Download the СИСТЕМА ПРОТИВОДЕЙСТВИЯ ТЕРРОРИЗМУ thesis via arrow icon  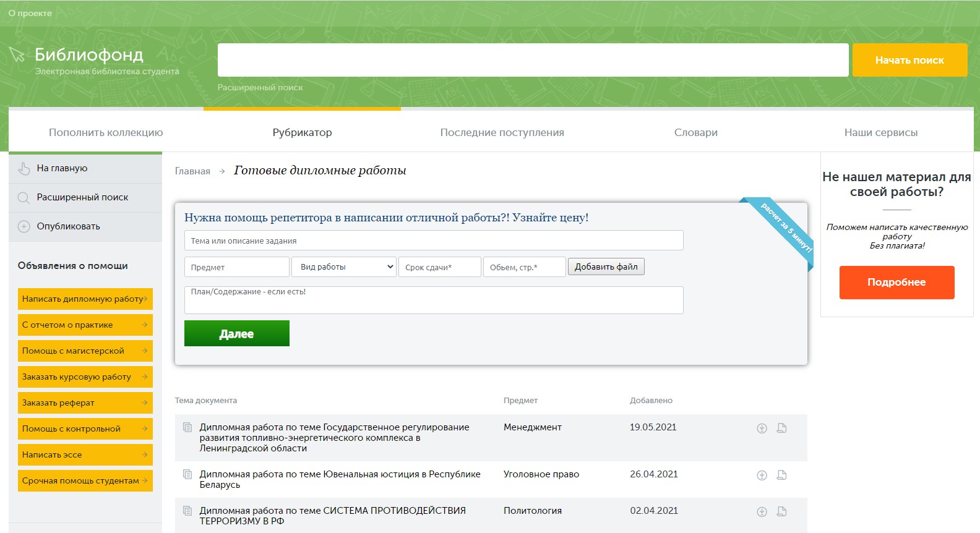coord(762,511)
